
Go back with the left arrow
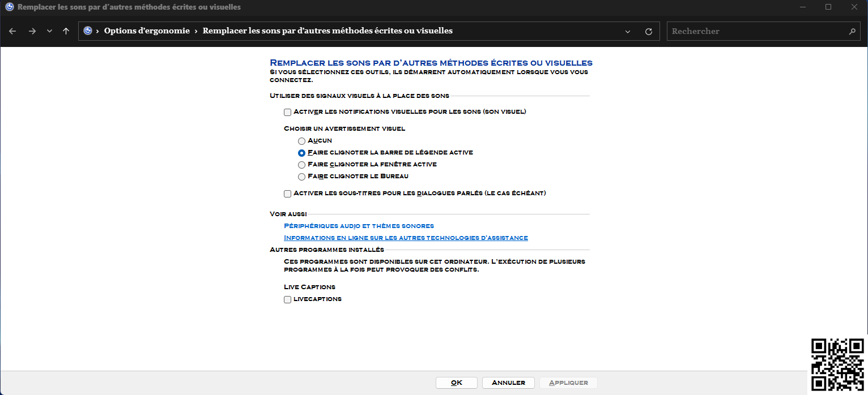pos(13,31)
